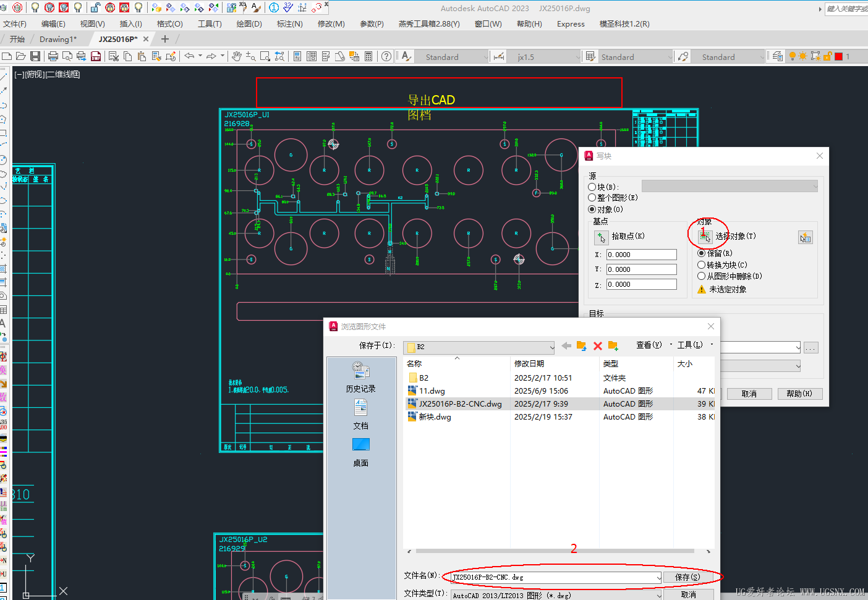Click the red layer color swatch in toolbar
This screenshot has width=868, height=600.
pyautogui.click(x=838, y=56)
